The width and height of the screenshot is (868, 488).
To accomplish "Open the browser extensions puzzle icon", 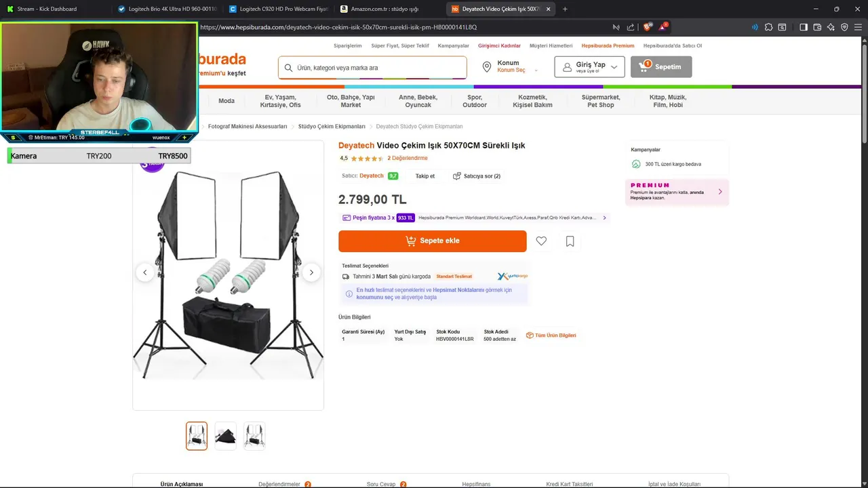I will coord(768,27).
